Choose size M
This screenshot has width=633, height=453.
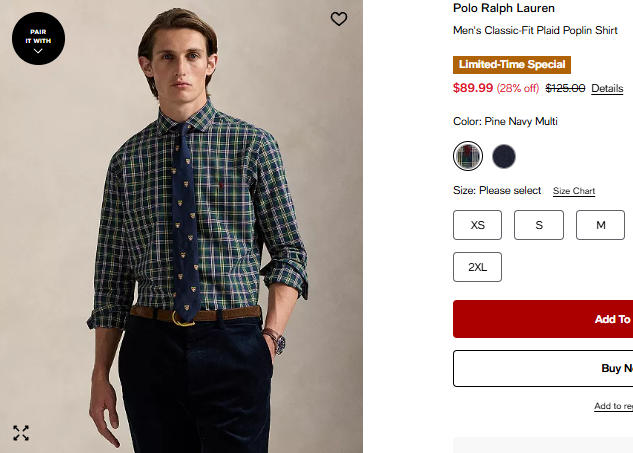[x=601, y=225]
